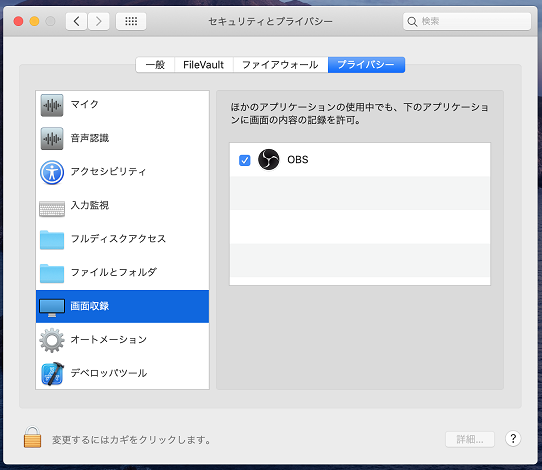Viewport: 542px width, 470px height.
Task: Switch to the 一般 tab
Action: point(155,65)
